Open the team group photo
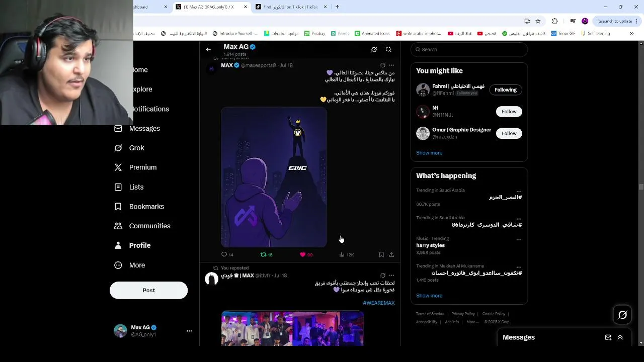 click(292, 328)
